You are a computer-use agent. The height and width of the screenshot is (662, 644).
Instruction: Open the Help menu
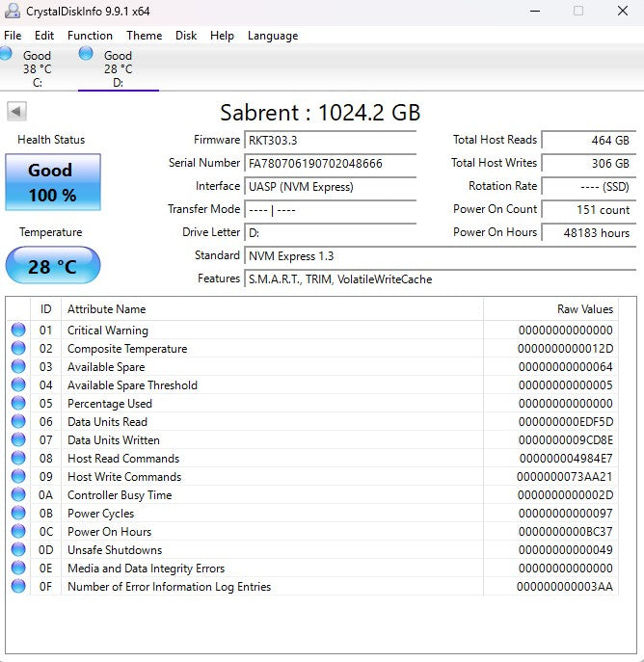(222, 36)
